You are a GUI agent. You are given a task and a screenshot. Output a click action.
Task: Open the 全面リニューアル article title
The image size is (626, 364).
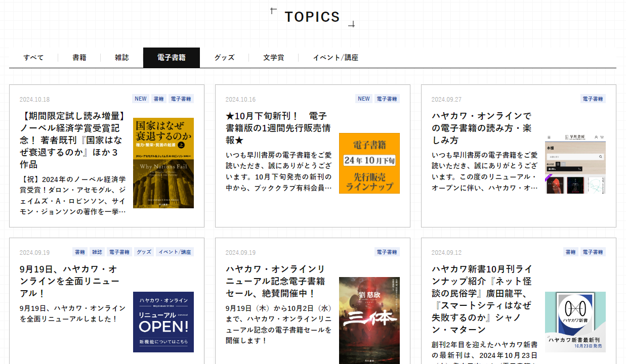coord(70,281)
